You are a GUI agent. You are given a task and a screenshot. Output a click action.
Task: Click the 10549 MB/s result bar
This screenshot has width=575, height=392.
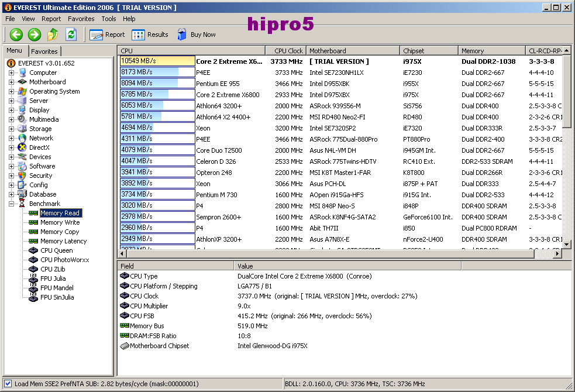click(157, 61)
